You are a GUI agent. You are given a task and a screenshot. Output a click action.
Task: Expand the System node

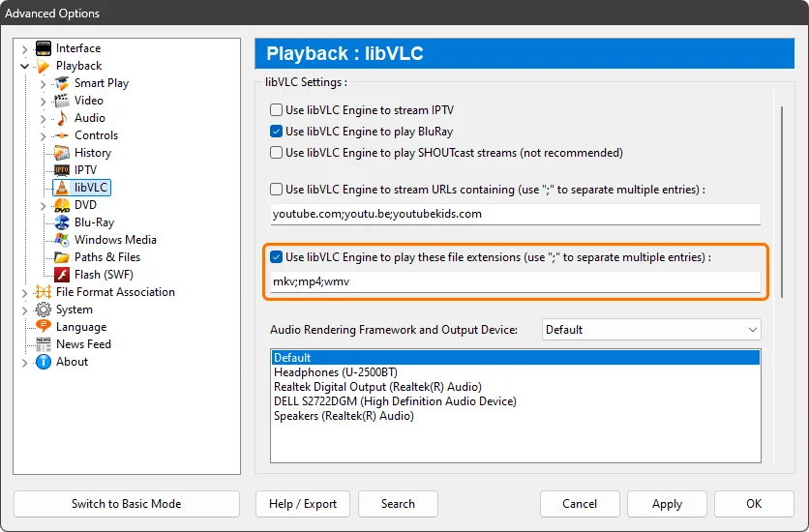click(x=25, y=310)
